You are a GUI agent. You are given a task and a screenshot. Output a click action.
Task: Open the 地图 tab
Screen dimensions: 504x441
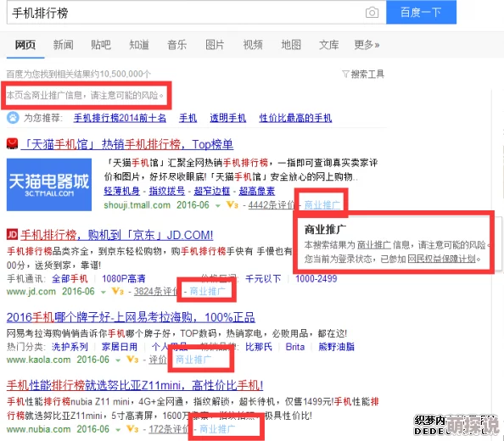point(291,45)
